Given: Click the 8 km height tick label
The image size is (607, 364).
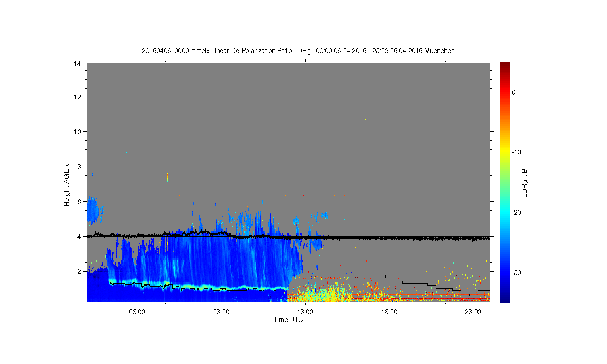Looking at the screenshot, I should tap(79, 167).
